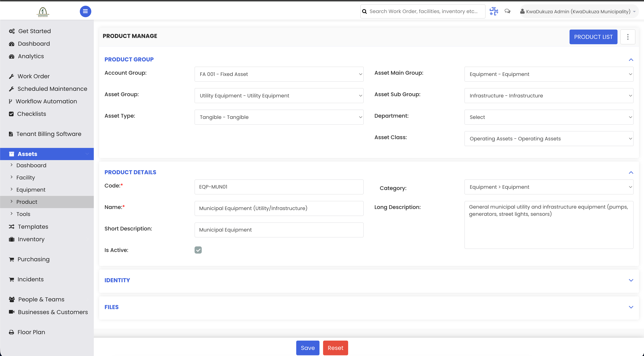The image size is (644, 356).
Task: Collapse the Product Details section chevron
Action: click(x=631, y=172)
